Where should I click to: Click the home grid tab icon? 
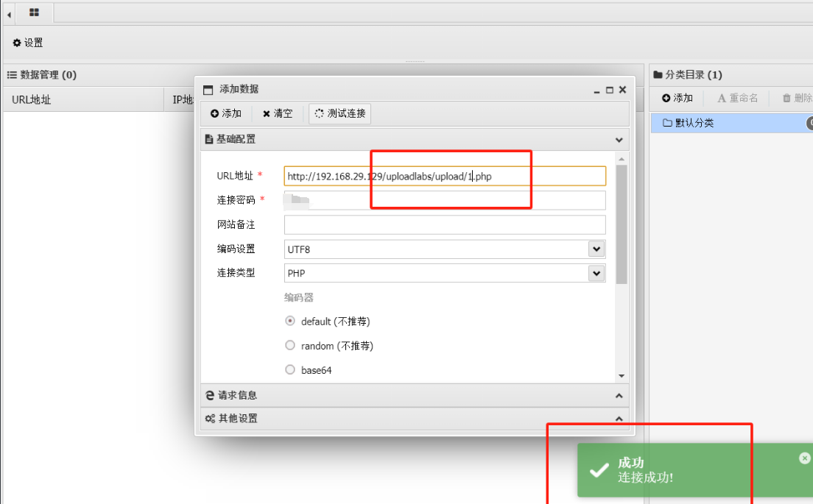tap(34, 13)
